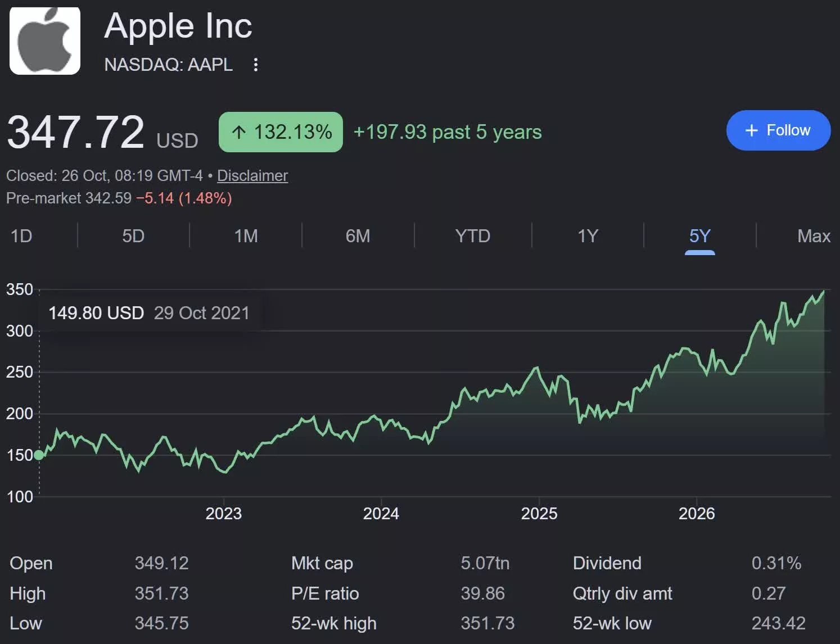The height and width of the screenshot is (644, 840).
Task: Click the Pre-market 342.59 text
Action: [x=69, y=198]
